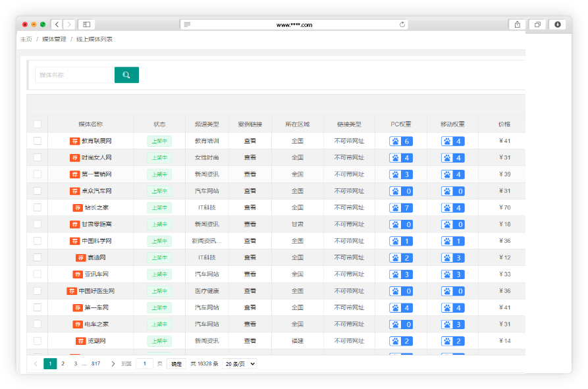Click the 媒体名称 search input field
Screen dimensions: 588x389
click(74, 75)
